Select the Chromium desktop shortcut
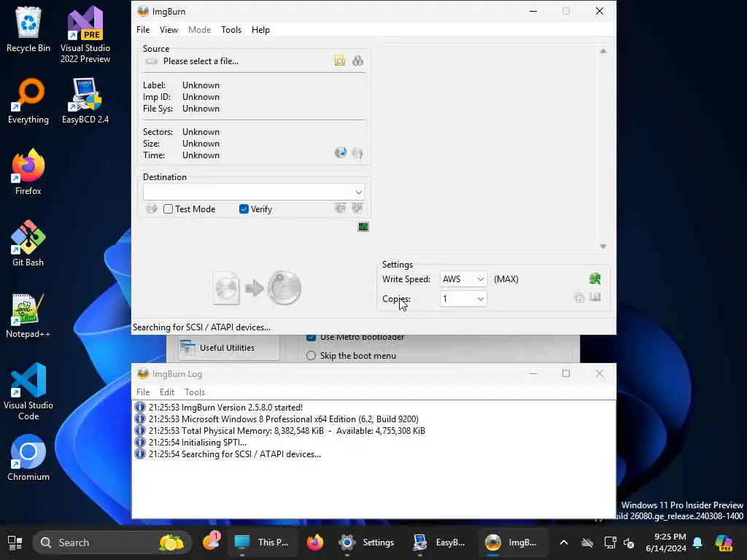This screenshot has width=747, height=560. click(28, 458)
